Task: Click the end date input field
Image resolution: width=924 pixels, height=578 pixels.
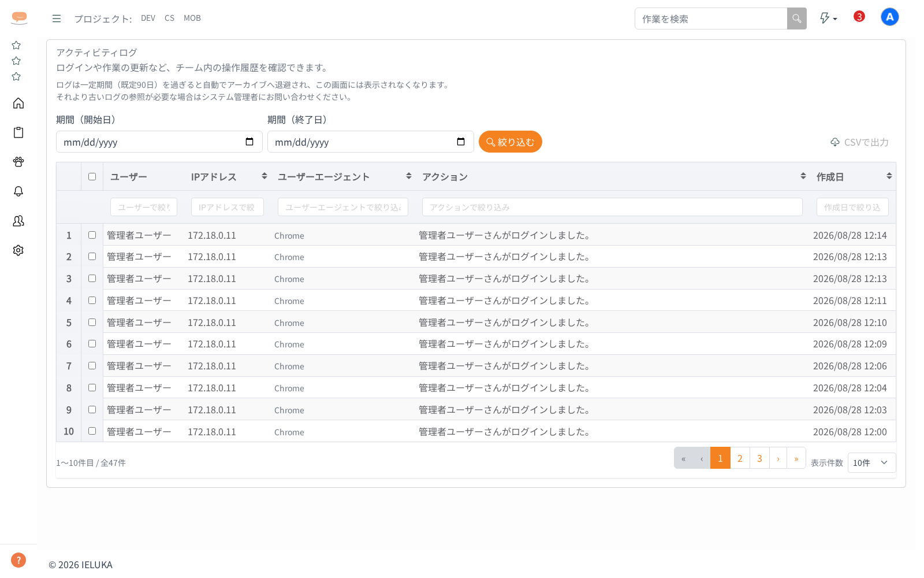Action: (x=371, y=142)
